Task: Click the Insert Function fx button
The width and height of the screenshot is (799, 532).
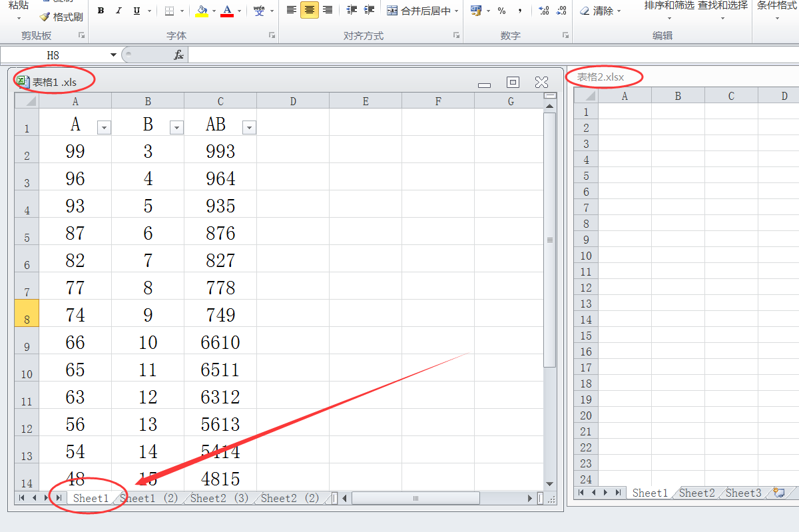Action: (x=178, y=55)
